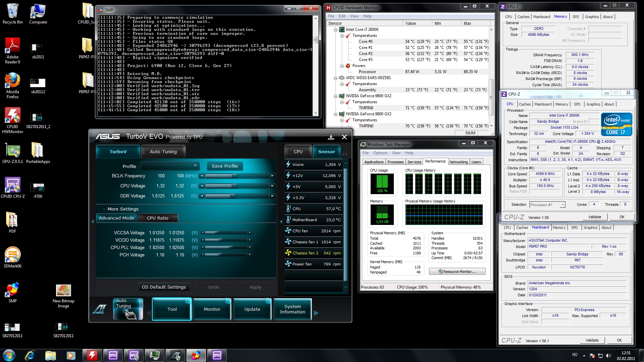Image resolution: width=644 pixels, height=362 pixels.
Task: Click the clock in the system tray
Action: [x=626, y=355]
